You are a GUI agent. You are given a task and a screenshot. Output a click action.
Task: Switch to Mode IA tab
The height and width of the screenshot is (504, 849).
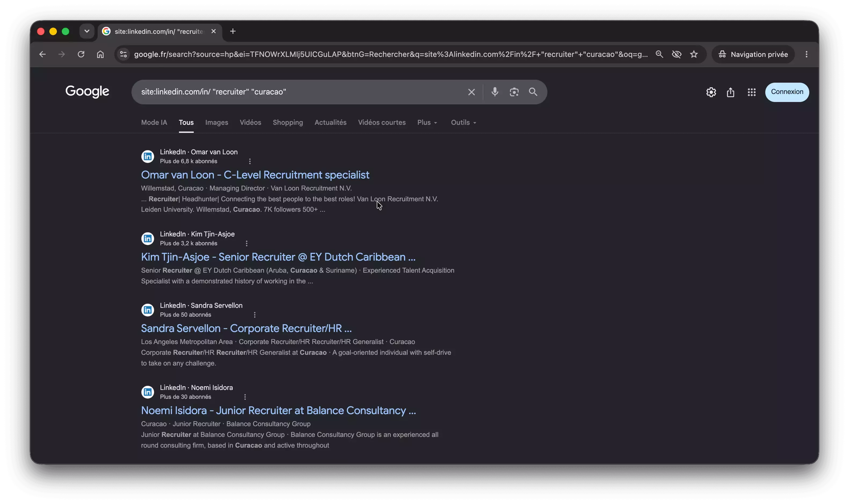click(154, 123)
